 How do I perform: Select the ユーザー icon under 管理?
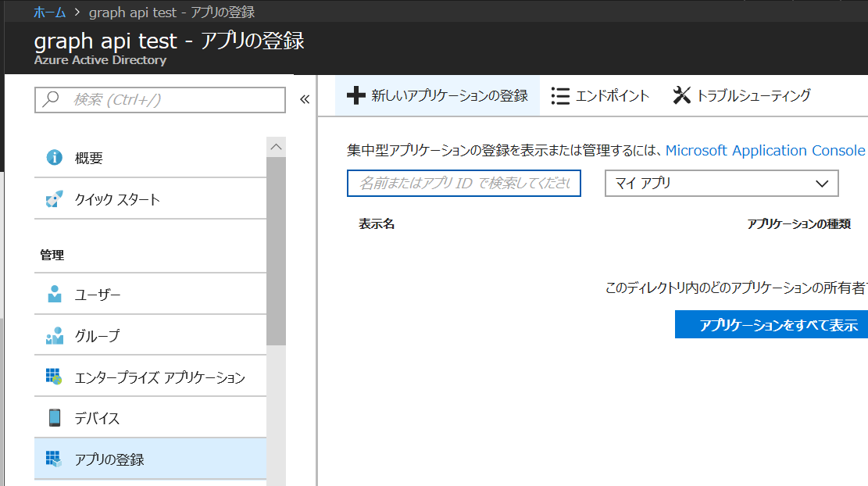[x=54, y=293]
